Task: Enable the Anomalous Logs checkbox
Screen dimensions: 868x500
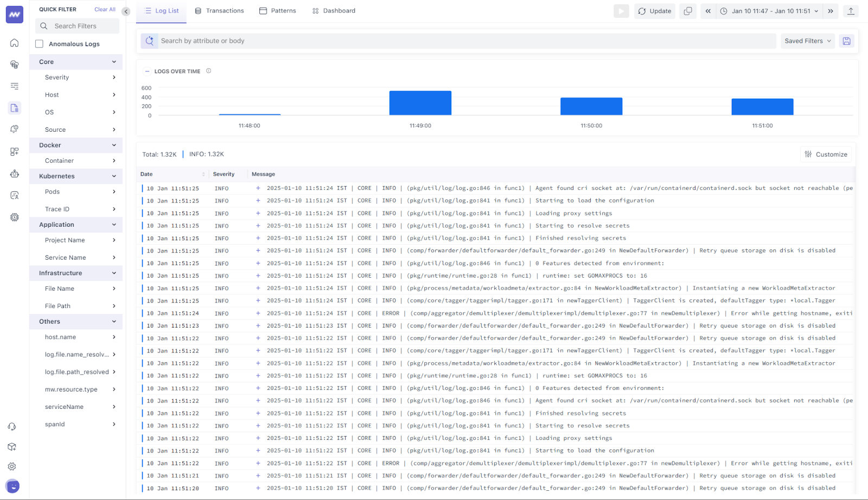Action: tap(39, 44)
